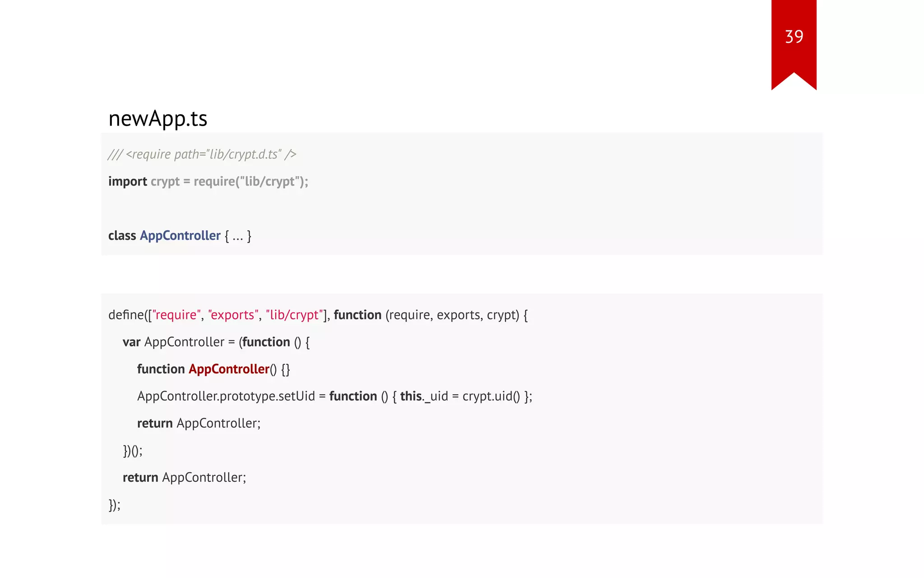The image size is (924, 578).
Task: Click the red "require" string literal
Action: pos(176,315)
